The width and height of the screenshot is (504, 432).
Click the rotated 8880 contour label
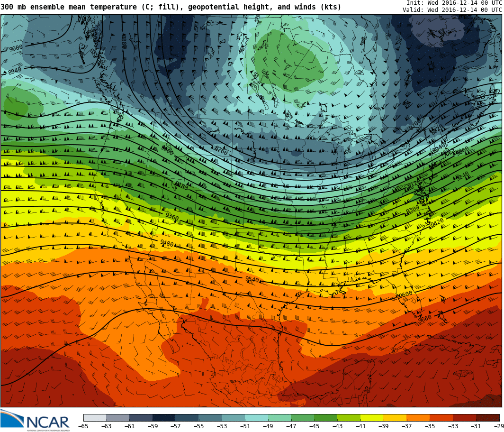point(125,42)
